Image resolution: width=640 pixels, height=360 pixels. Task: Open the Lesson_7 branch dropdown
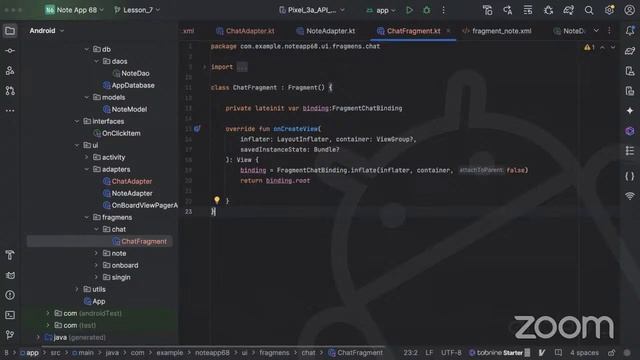[x=137, y=10]
